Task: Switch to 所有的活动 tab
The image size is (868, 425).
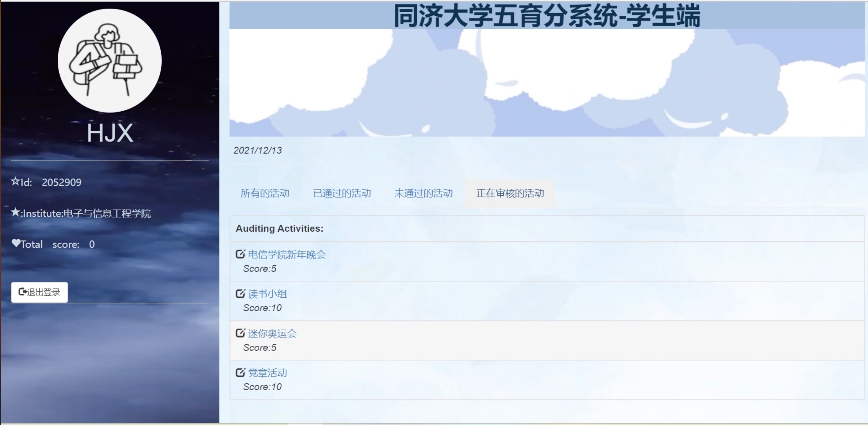Action: point(265,193)
